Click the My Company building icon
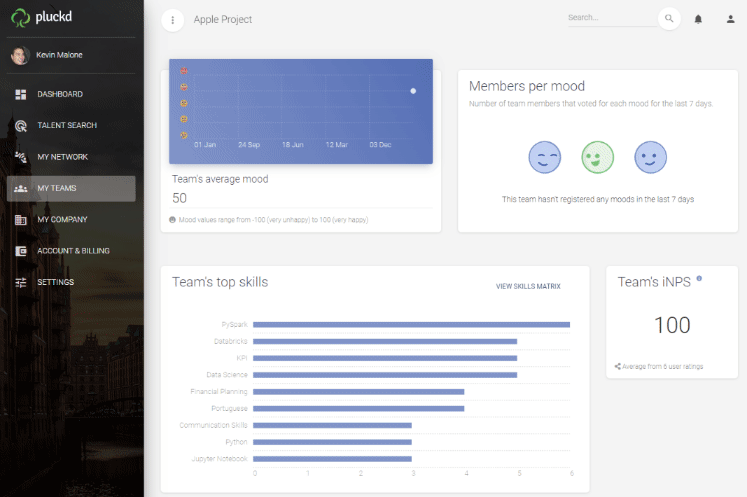 [20, 220]
